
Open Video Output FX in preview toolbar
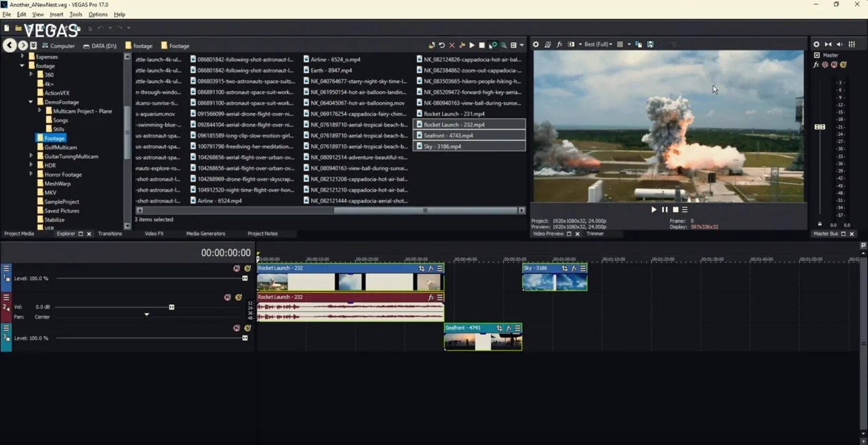point(559,45)
